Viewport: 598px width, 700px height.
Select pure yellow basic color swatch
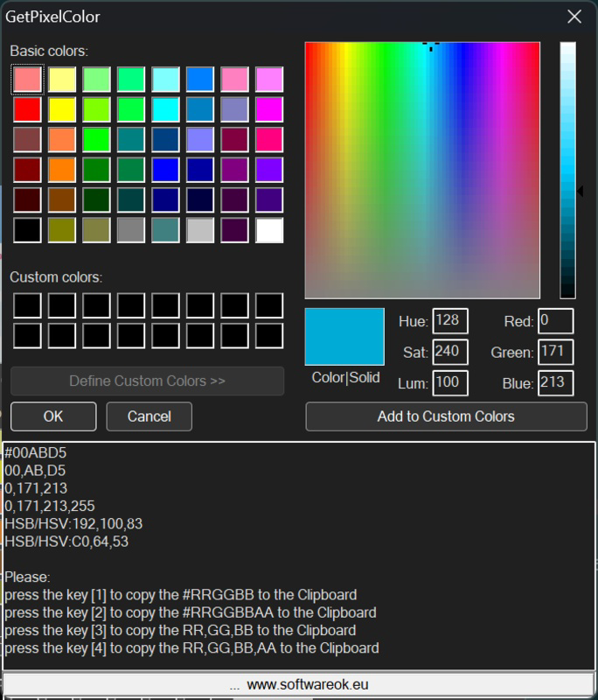[62, 109]
